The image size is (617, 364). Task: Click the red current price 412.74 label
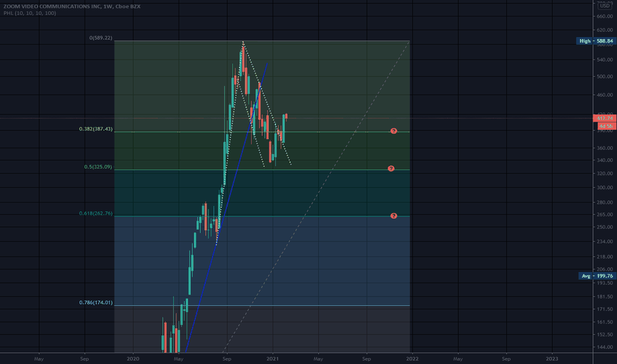pos(604,118)
